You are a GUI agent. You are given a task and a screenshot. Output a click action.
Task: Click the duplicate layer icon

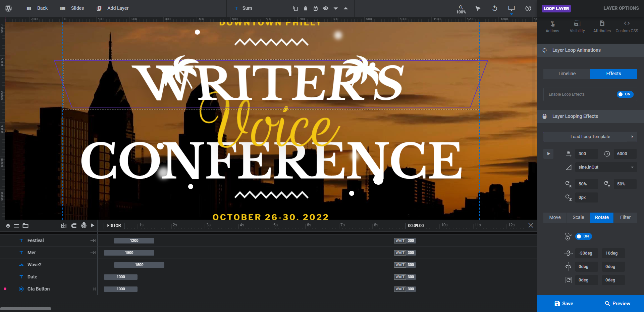coord(295,8)
